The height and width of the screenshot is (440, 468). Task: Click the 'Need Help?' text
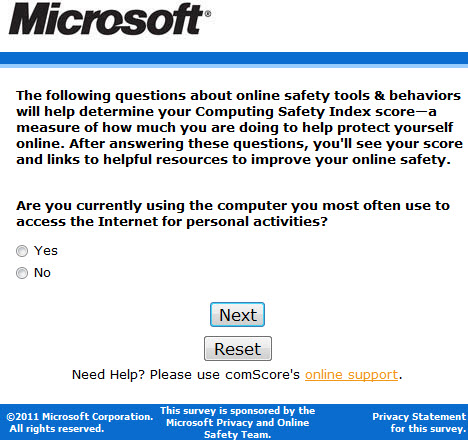point(108,375)
